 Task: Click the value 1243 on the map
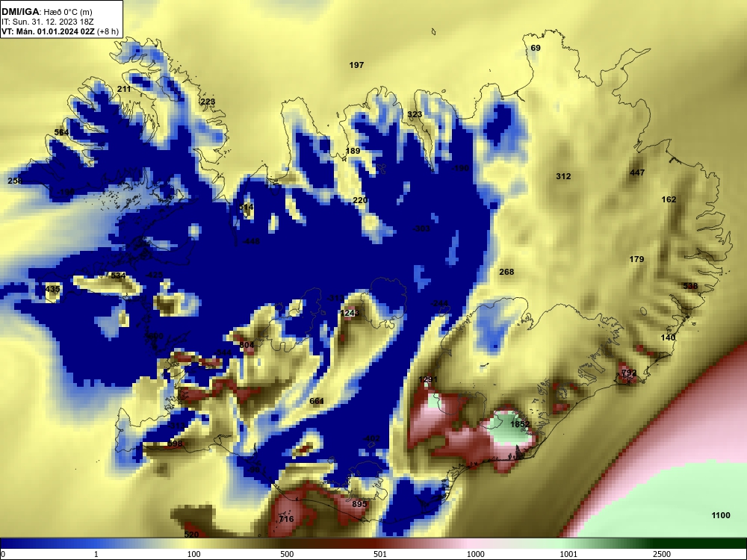point(350,313)
